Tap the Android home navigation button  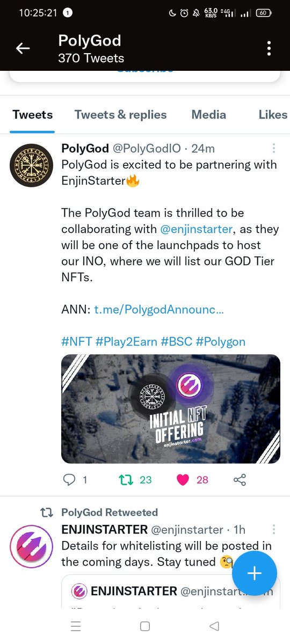144,626
